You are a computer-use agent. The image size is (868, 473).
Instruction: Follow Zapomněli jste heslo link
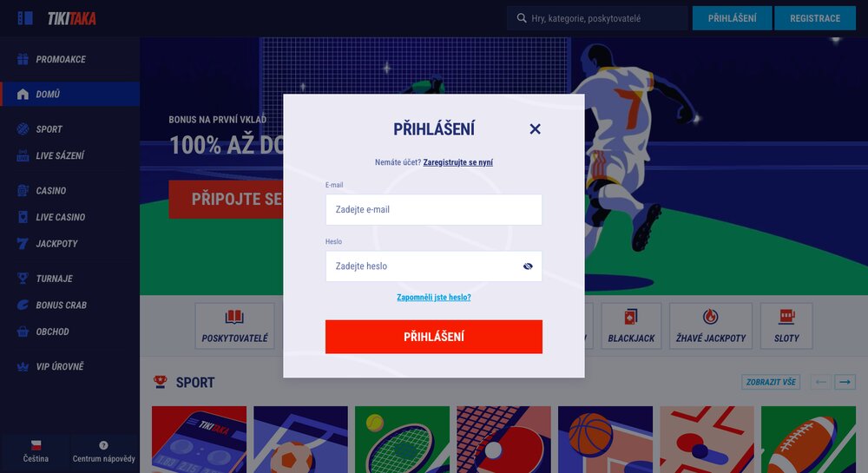[x=433, y=297]
